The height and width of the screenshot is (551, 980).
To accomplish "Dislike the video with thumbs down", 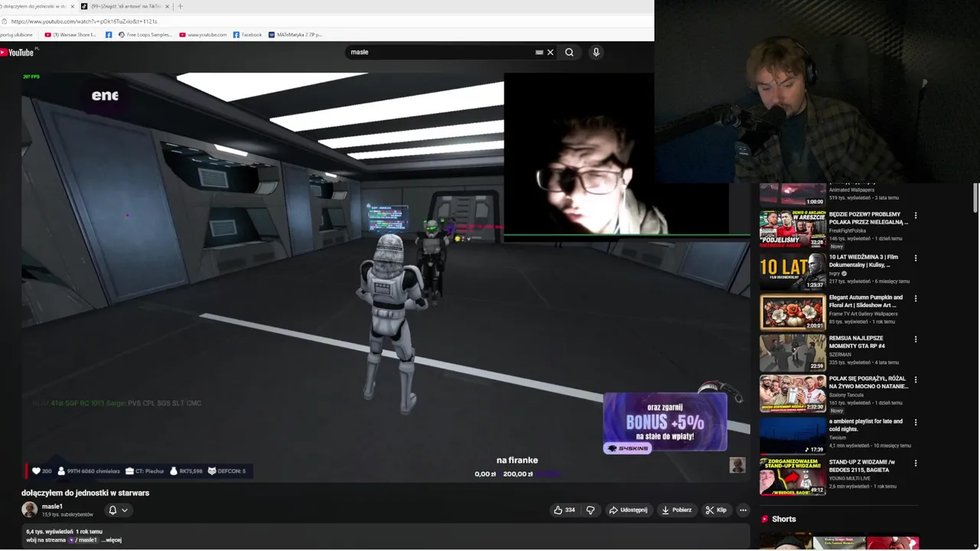I will (590, 510).
